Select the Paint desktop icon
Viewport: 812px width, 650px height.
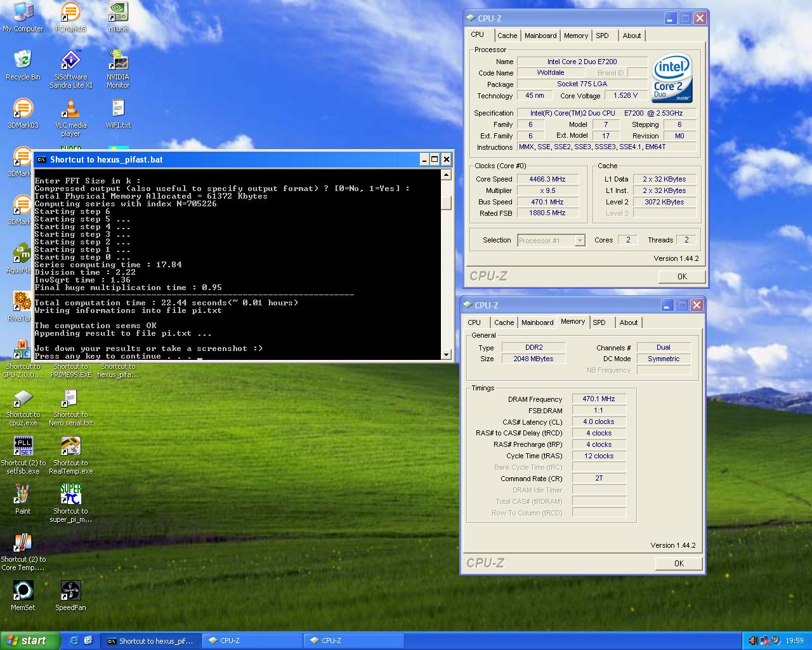pyautogui.click(x=23, y=500)
